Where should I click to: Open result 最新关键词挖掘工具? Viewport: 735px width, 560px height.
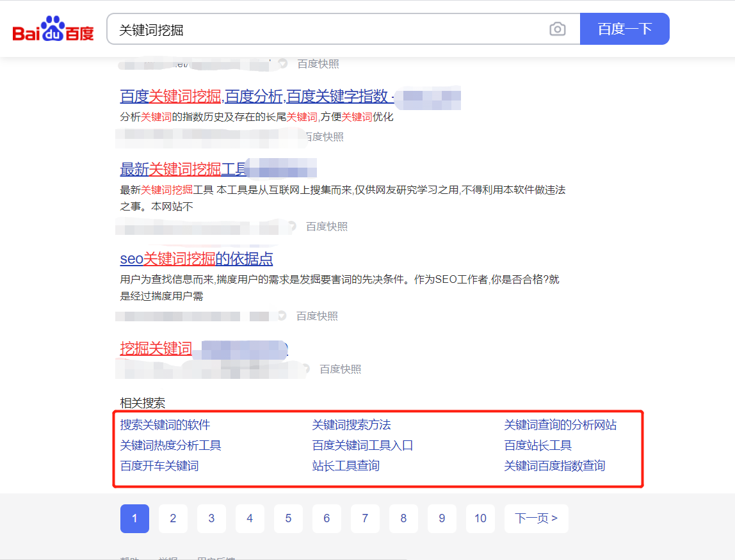(183, 169)
